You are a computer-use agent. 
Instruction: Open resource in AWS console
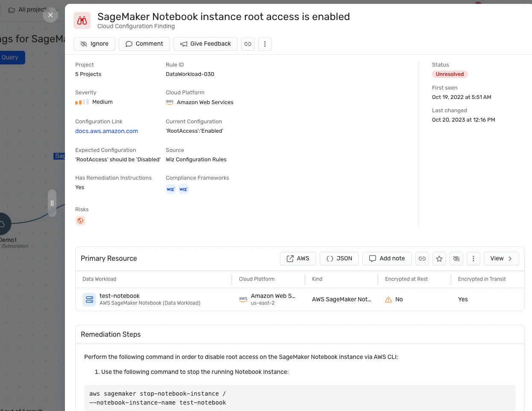tap(298, 259)
